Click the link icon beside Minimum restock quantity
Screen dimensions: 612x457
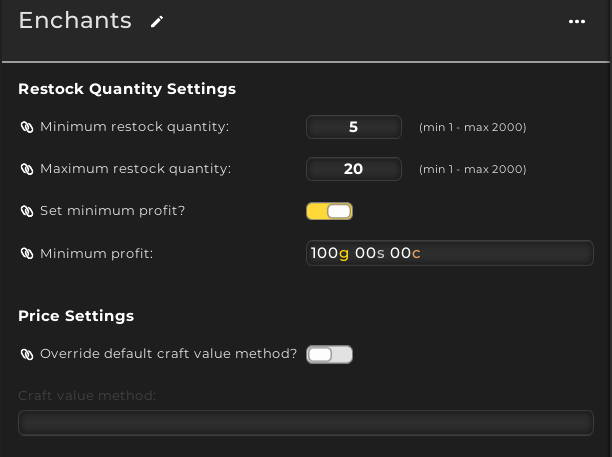27,127
